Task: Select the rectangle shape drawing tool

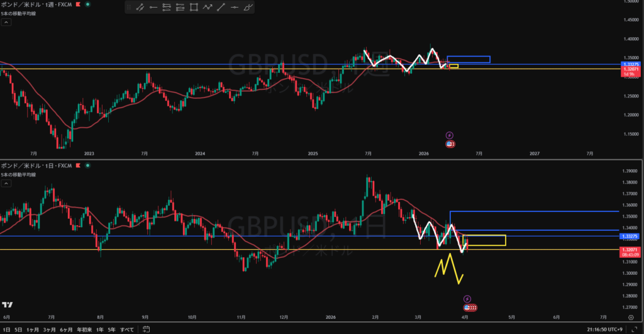Action: click(x=194, y=8)
